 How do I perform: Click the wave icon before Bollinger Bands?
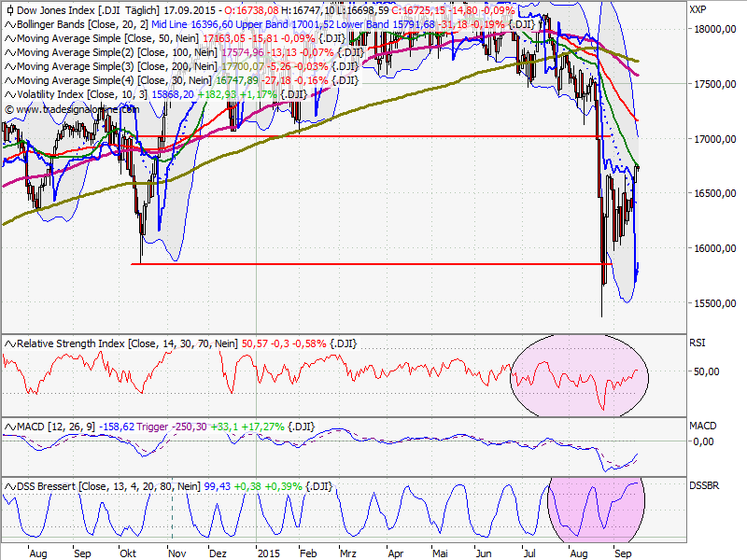9,25
